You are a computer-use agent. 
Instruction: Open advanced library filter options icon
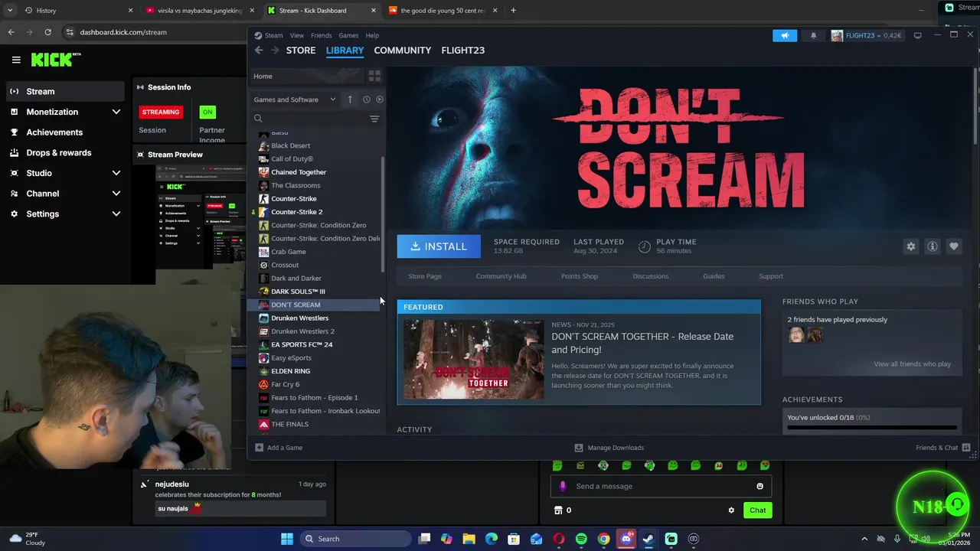(374, 119)
